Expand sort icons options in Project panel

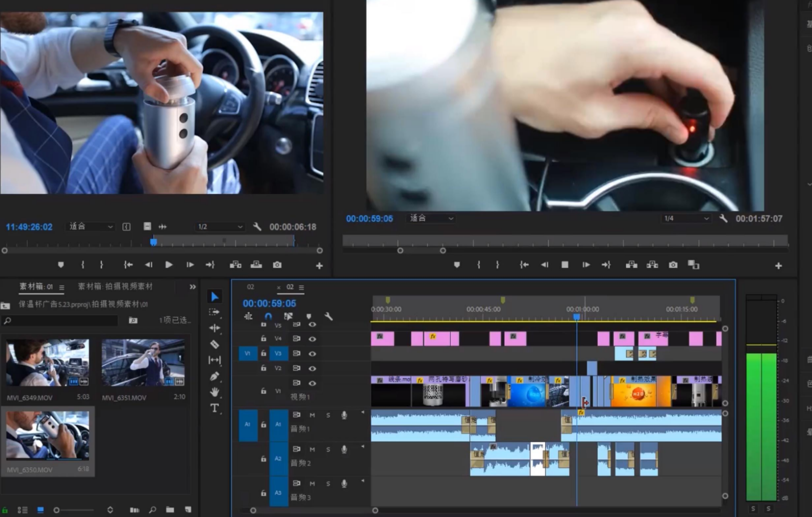point(110,509)
